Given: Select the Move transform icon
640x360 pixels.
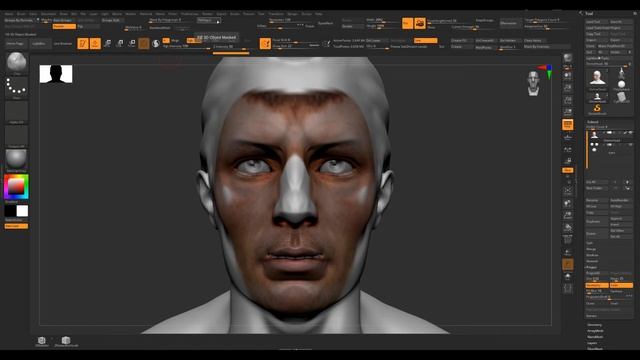Looking at the screenshot, I should 107,43.
